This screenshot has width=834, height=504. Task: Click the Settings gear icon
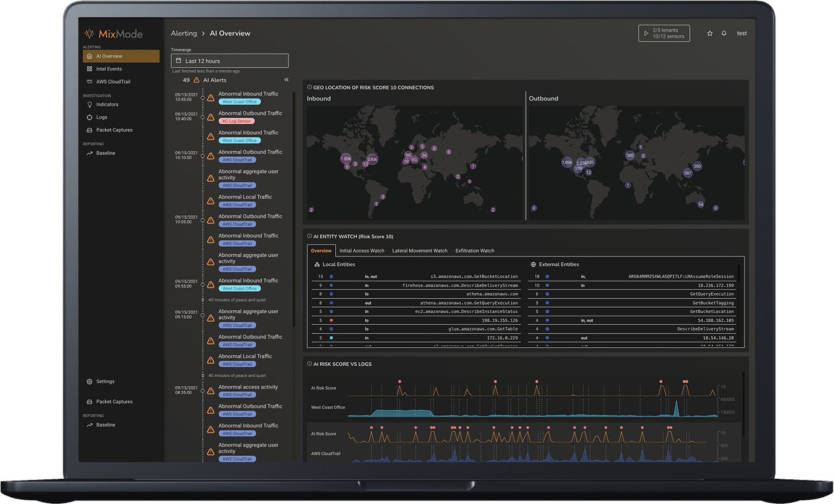point(89,382)
